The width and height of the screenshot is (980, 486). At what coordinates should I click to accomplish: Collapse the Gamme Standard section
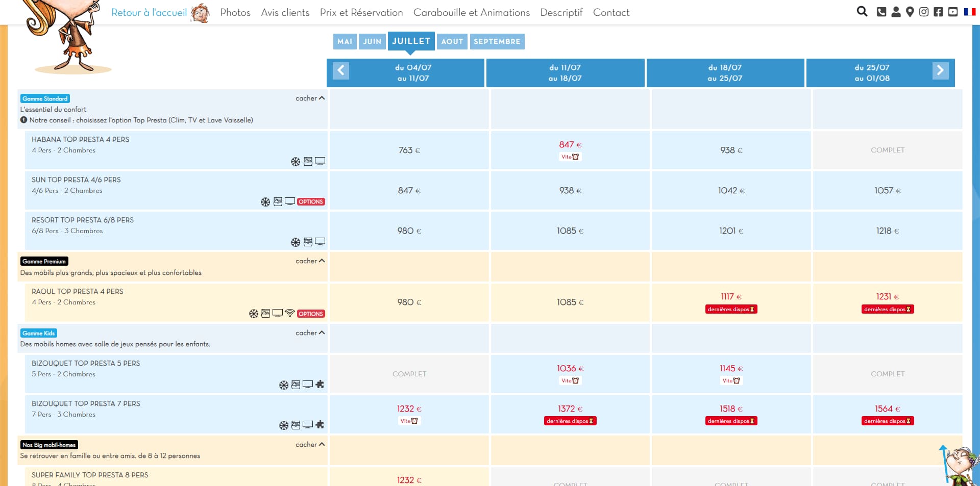coord(310,98)
